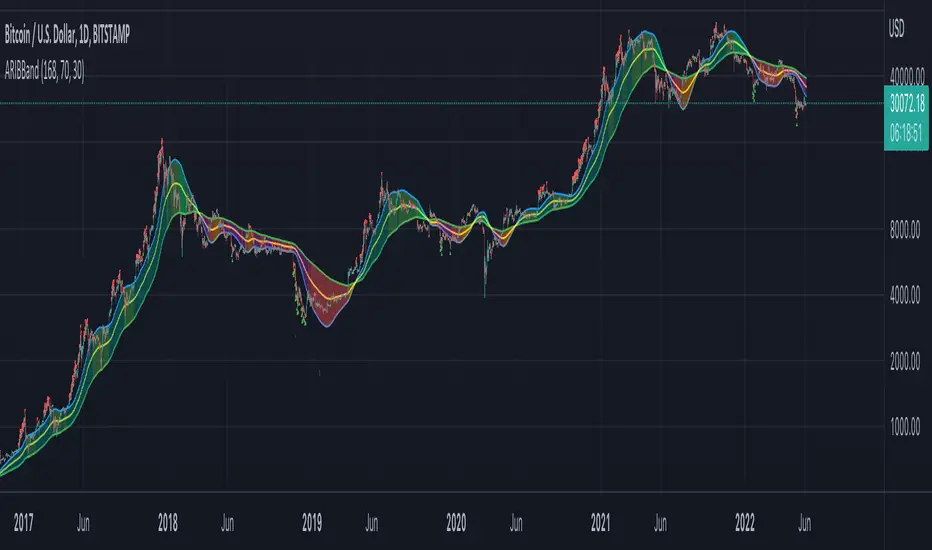Click the USD currency label
The image size is (932, 550).
(x=896, y=29)
